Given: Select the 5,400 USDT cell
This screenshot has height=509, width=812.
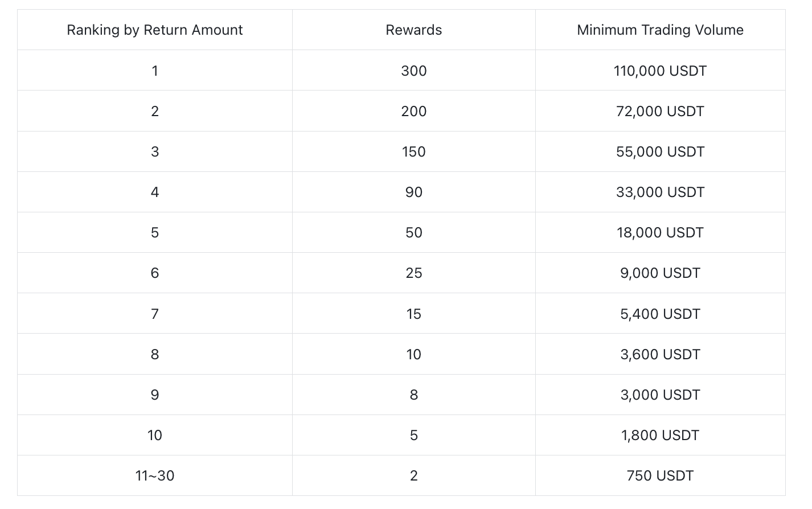Looking at the screenshot, I should (660, 314).
